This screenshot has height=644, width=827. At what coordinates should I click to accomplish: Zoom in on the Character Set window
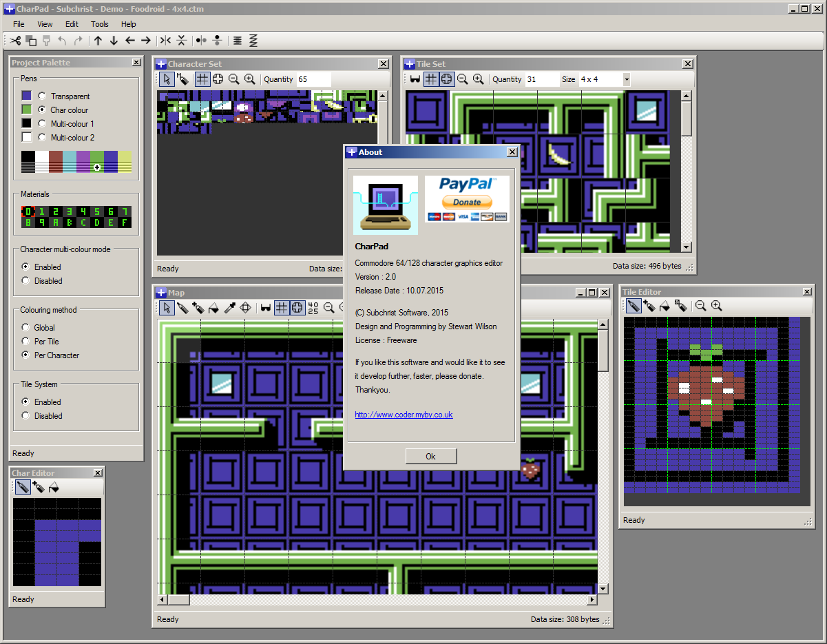point(249,79)
